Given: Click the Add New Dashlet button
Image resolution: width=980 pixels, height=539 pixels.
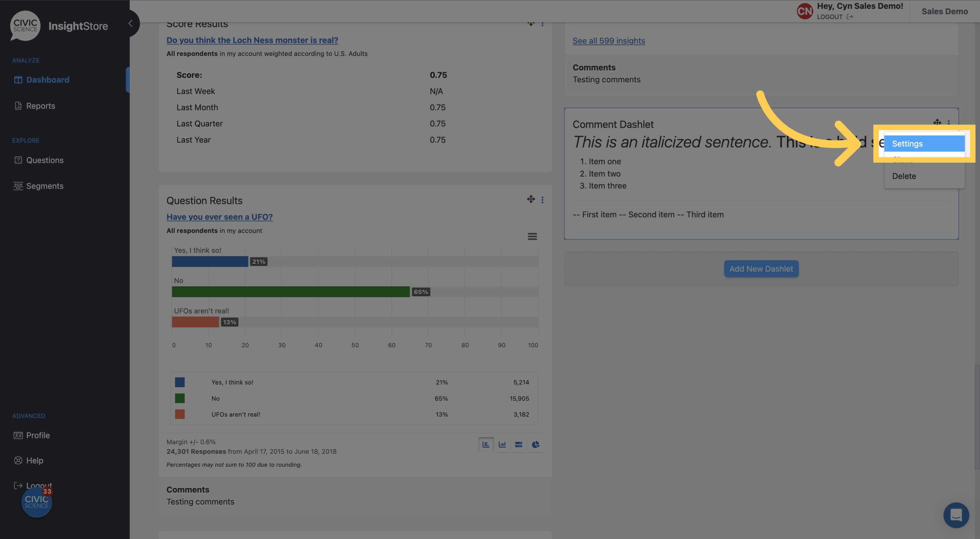Looking at the screenshot, I should (761, 269).
